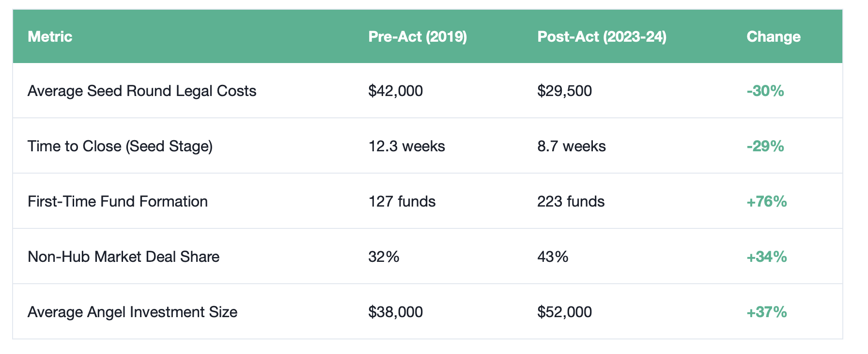This screenshot has width=868, height=354.
Task: Click the First-Time Fund Formation row label
Action: (118, 202)
